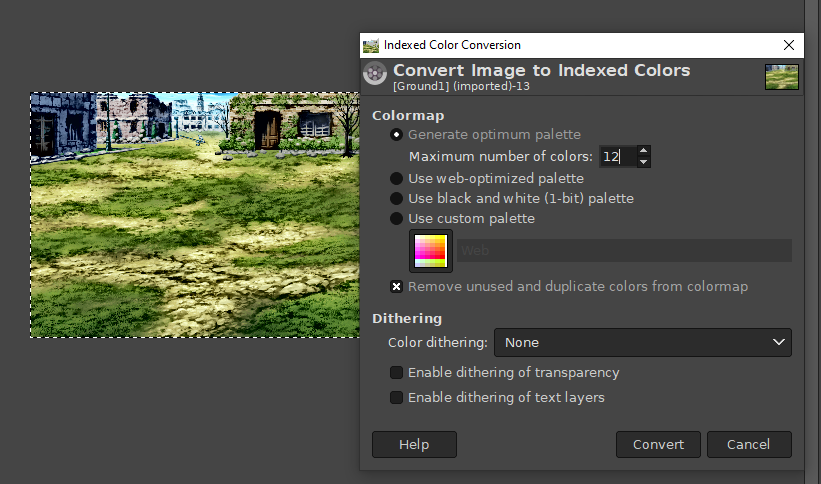Close the Indexed Color Conversion dialog

(x=789, y=45)
